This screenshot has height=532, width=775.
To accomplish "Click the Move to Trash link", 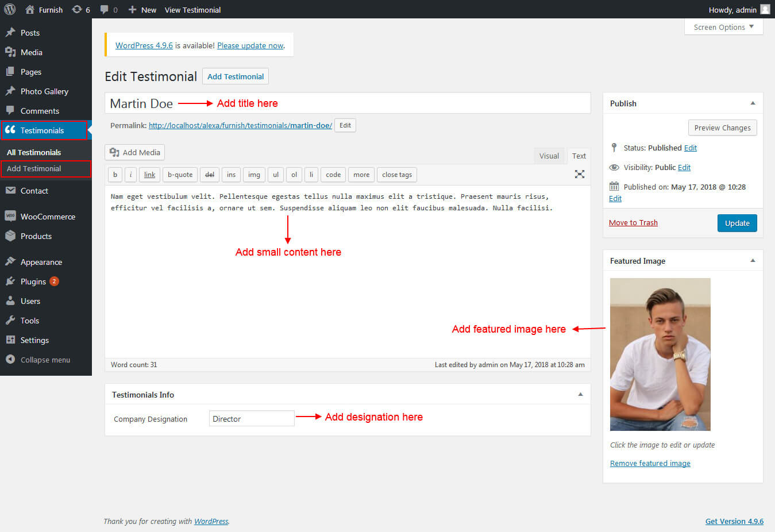I will click(633, 223).
